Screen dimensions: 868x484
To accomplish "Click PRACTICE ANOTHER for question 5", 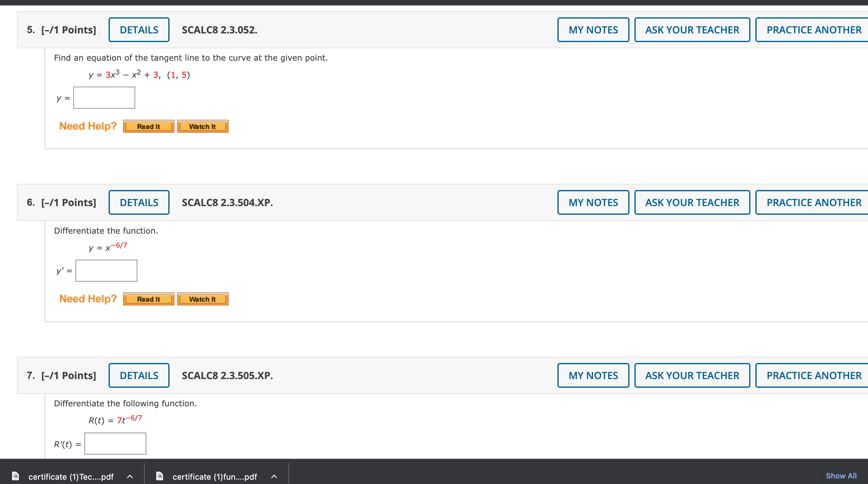I will click(814, 30).
